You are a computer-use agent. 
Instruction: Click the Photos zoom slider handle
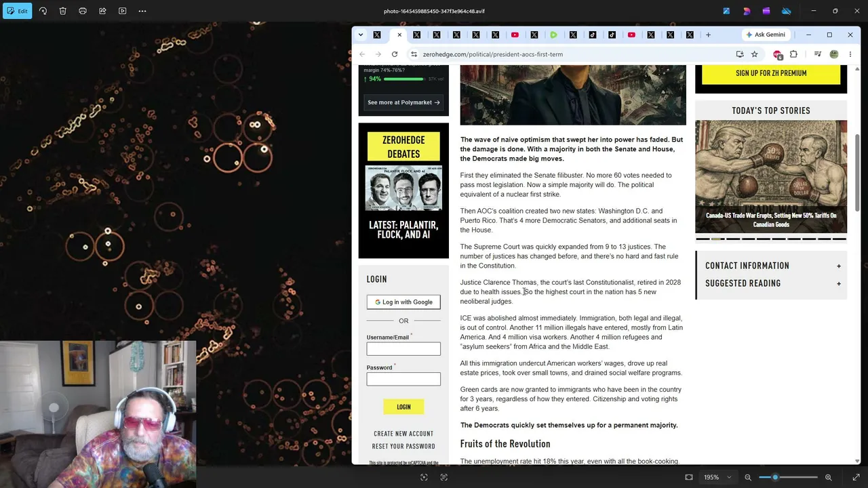tap(775, 477)
